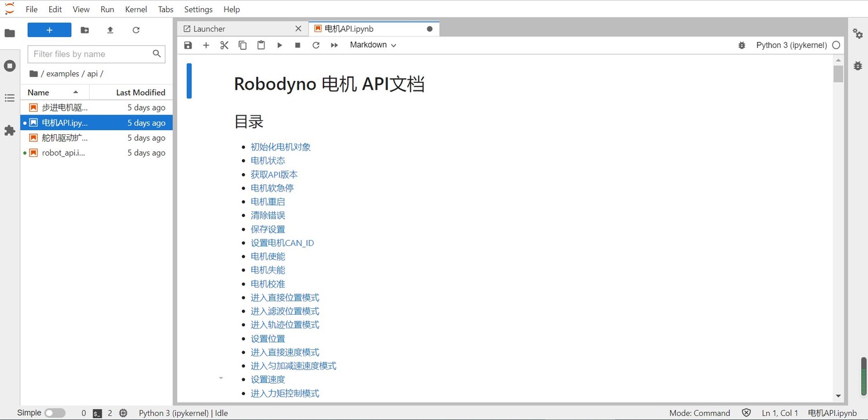Insert a cell below with plus icon

pyautogui.click(x=206, y=45)
